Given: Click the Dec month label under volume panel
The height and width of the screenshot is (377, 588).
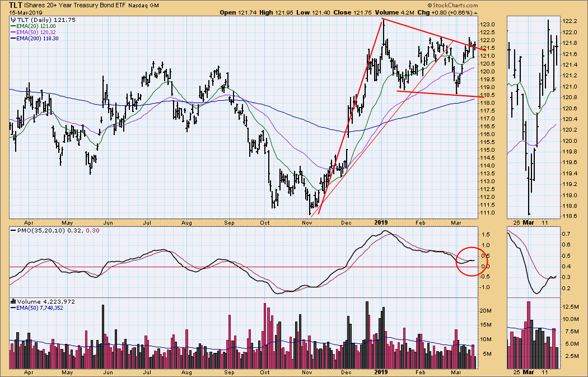Looking at the screenshot, I should [x=346, y=373].
